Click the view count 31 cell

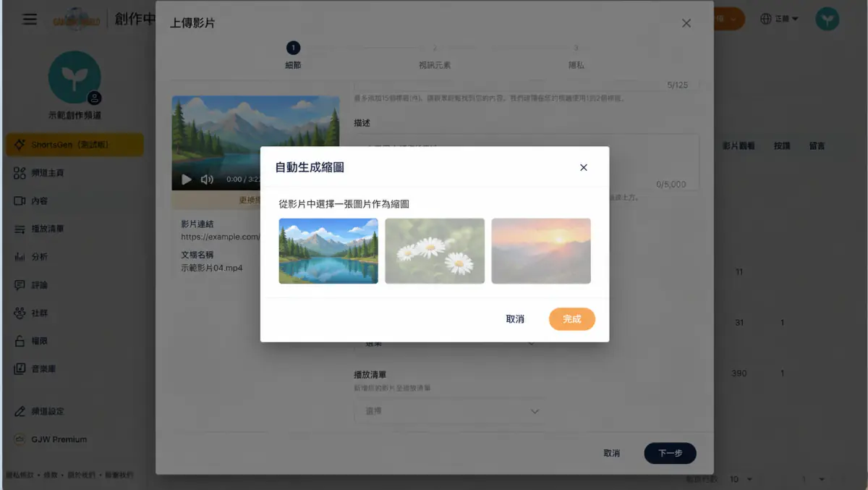pyautogui.click(x=739, y=323)
